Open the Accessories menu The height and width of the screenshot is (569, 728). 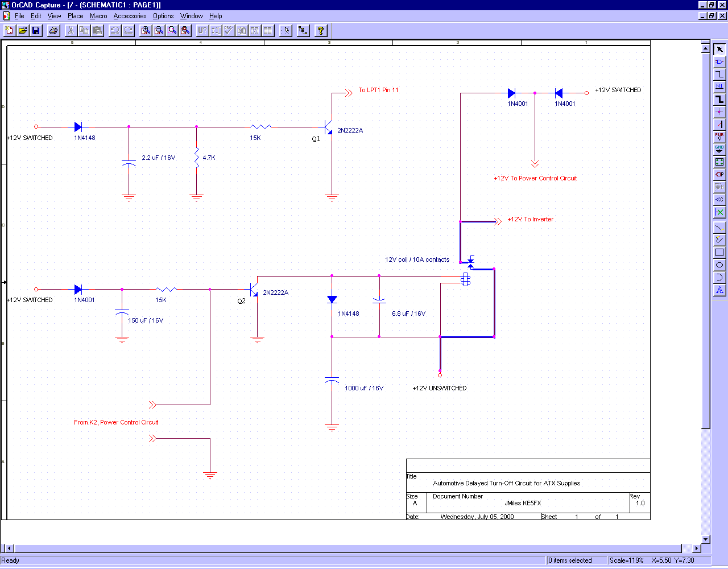[x=130, y=16]
